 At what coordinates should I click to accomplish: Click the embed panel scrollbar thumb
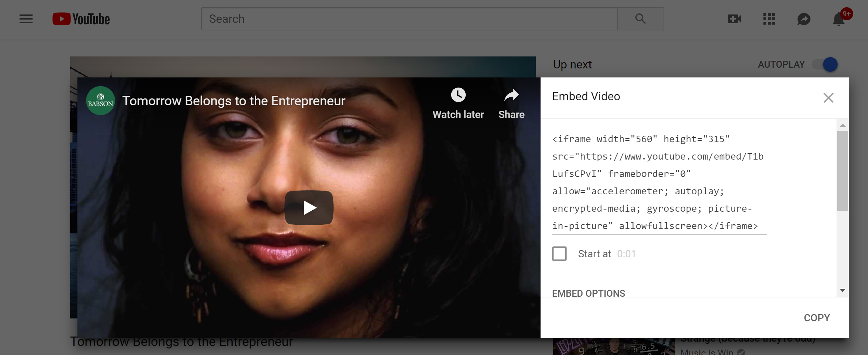point(843,171)
